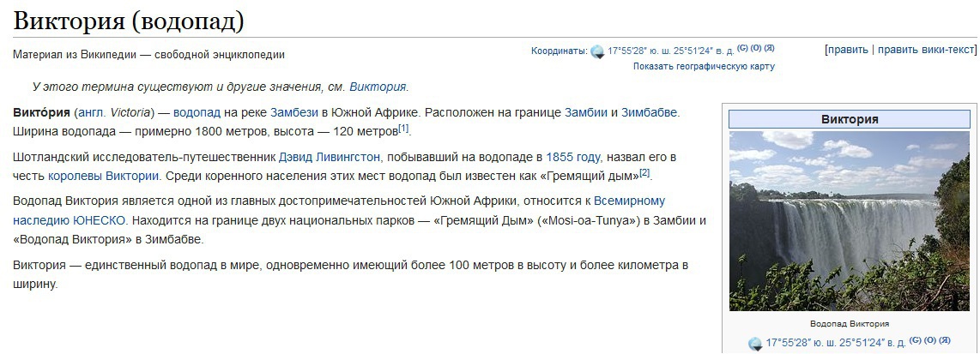Open the (Я) map link in infobox
The image size is (980, 354).
[944, 340]
